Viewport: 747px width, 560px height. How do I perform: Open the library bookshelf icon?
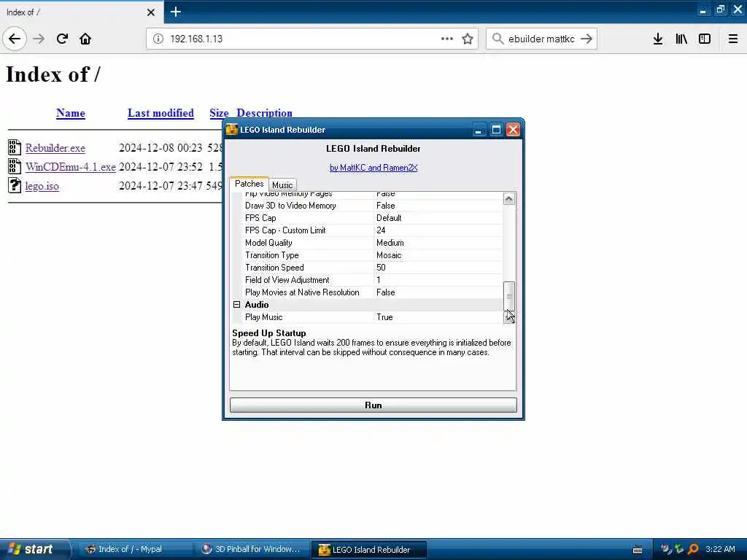click(x=681, y=39)
